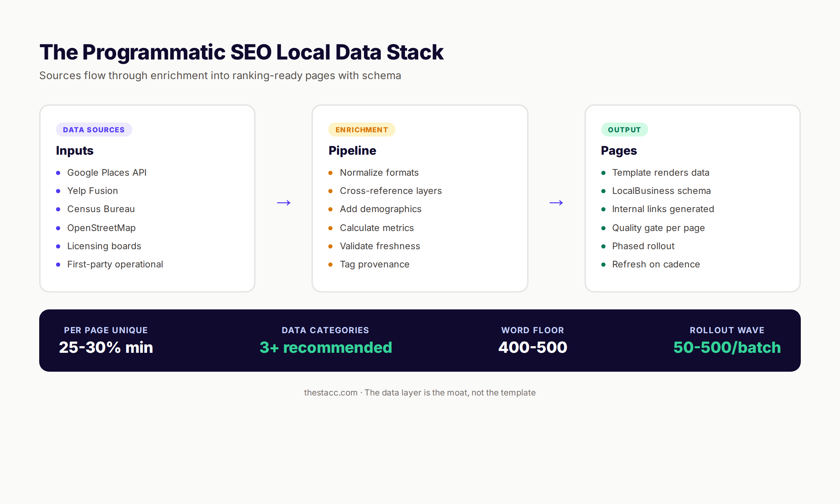Click the Licensing boards item
The image size is (840, 504).
[104, 246]
